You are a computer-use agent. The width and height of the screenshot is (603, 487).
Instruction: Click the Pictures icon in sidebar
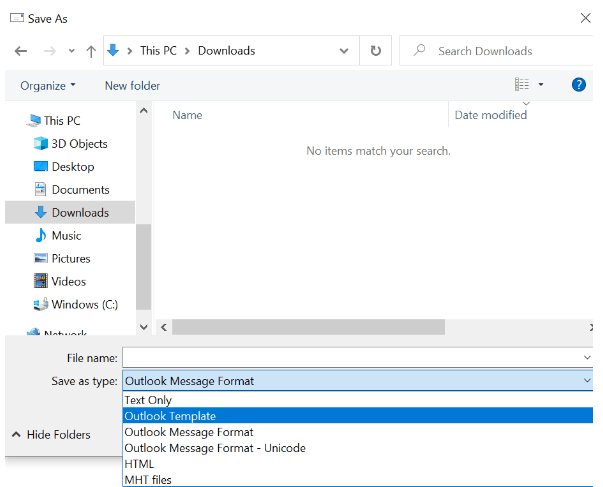40,258
